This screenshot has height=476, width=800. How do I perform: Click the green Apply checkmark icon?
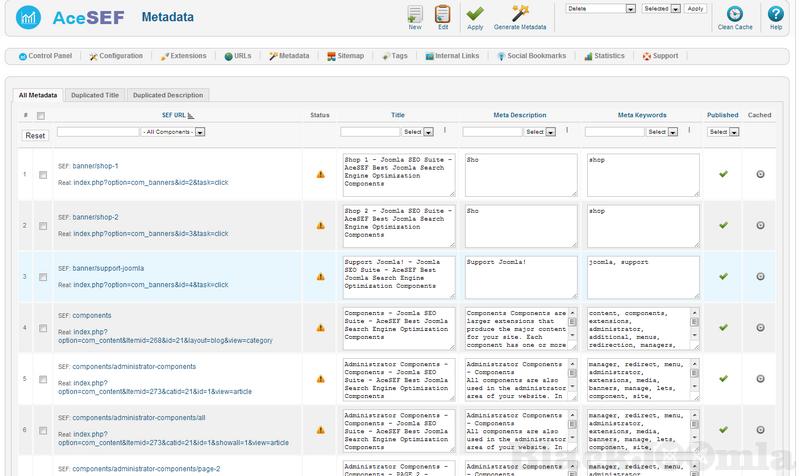pyautogui.click(x=475, y=14)
